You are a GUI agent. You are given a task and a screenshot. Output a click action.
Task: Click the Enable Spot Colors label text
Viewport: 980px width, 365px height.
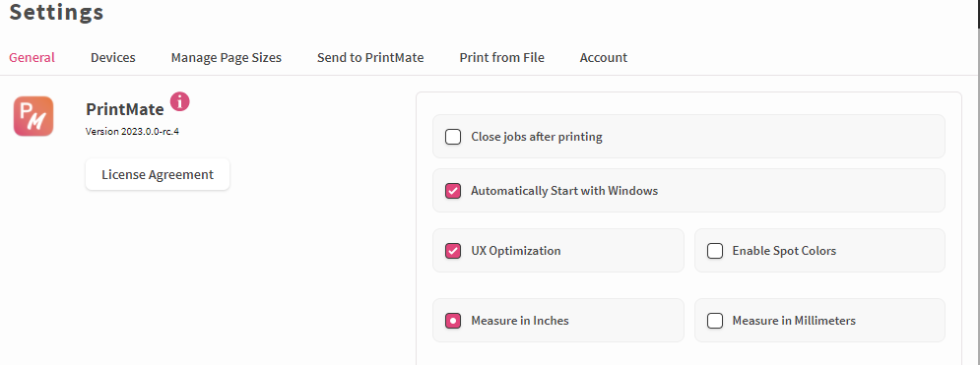784,251
